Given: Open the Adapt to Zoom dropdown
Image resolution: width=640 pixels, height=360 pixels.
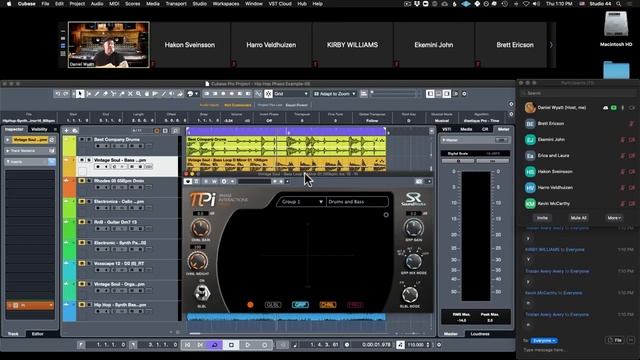Looking at the screenshot, I should click(x=335, y=94).
